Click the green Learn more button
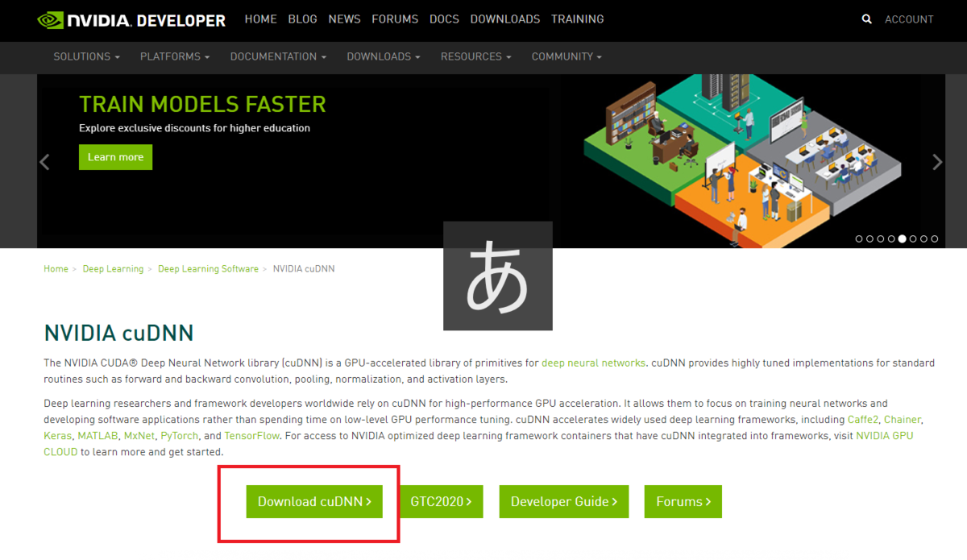This screenshot has width=967, height=560. pyautogui.click(x=115, y=157)
